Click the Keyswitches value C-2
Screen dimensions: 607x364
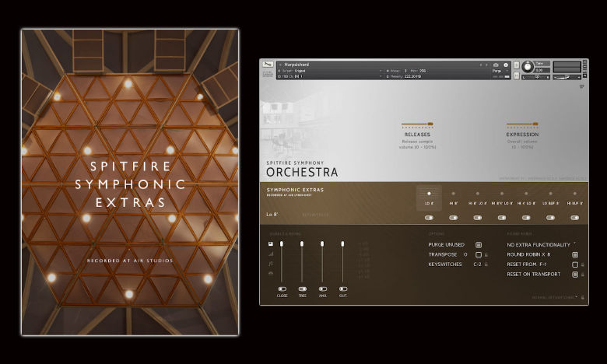pos(477,264)
